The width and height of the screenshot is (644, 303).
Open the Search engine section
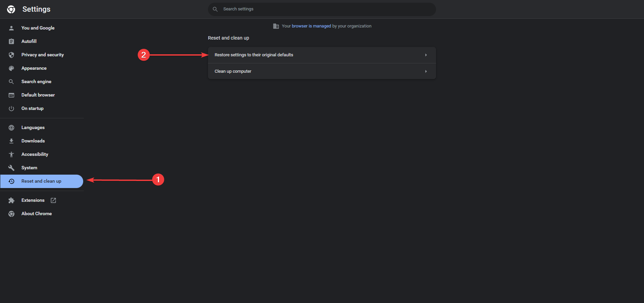(x=36, y=82)
